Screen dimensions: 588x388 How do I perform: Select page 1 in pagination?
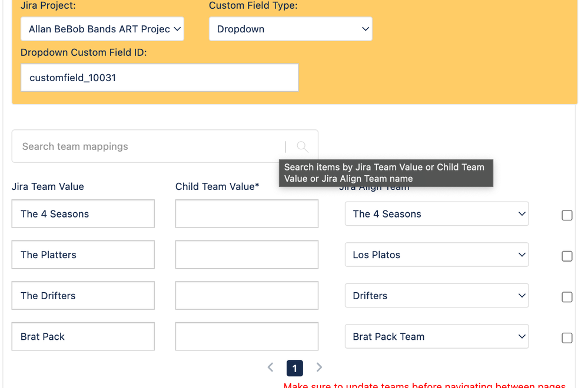(295, 368)
